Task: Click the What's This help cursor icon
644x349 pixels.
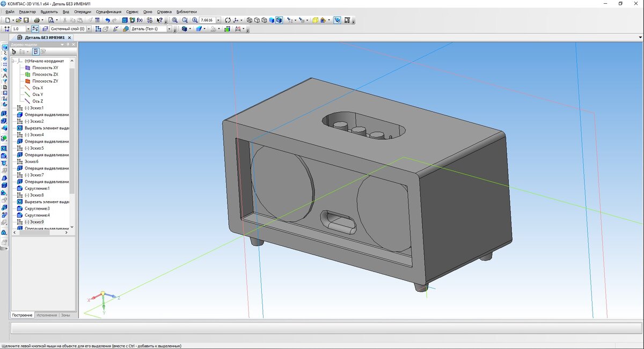Action: 159,20
